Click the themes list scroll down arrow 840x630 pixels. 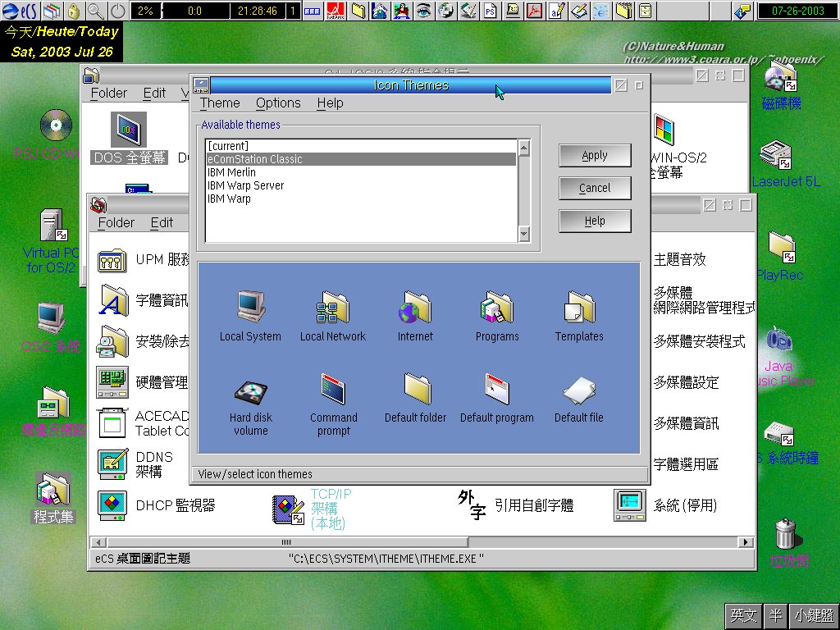[524, 234]
